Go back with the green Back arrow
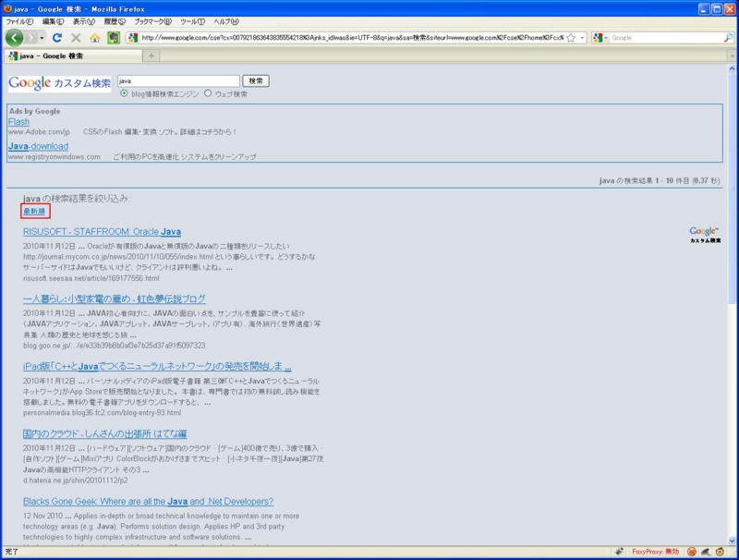 point(15,38)
